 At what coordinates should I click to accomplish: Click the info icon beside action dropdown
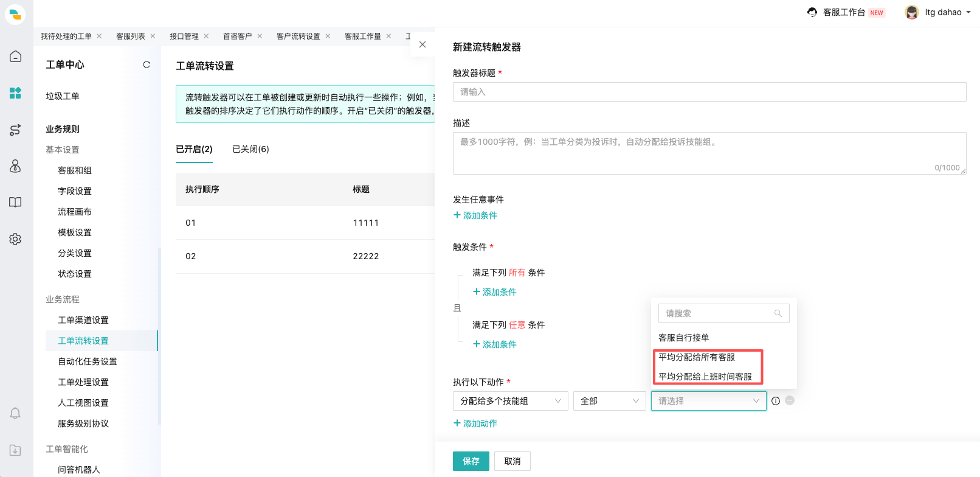[776, 401]
